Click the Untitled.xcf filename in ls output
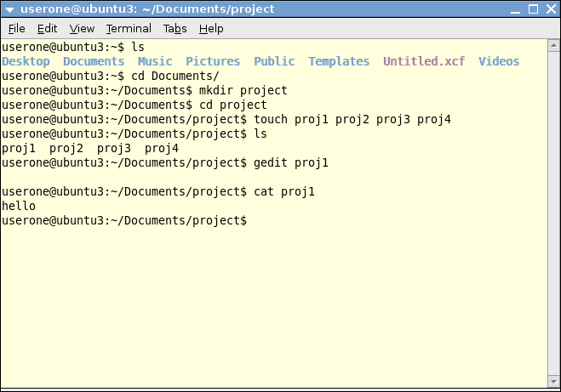The image size is (561, 392). (424, 61)
